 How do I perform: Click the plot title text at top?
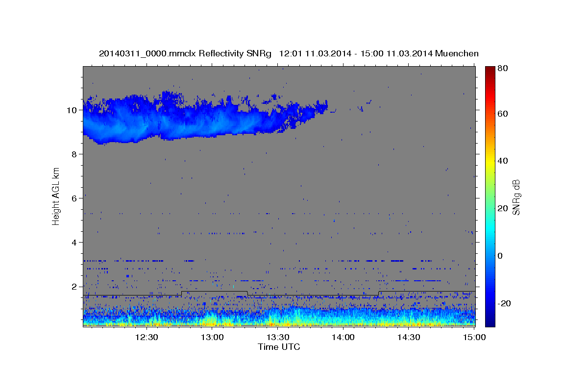click(x=289, y=53)
